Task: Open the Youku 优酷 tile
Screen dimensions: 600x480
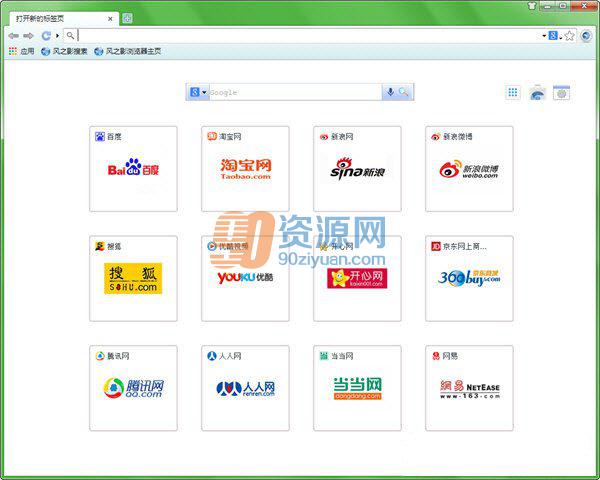Action: (245, 279)
